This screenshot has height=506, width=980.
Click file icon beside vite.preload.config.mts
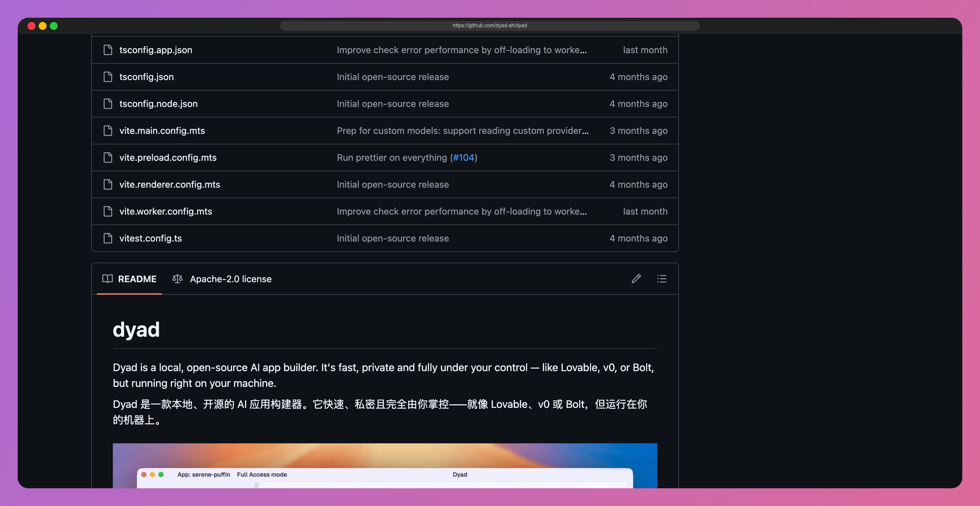[x=108, y=158]
